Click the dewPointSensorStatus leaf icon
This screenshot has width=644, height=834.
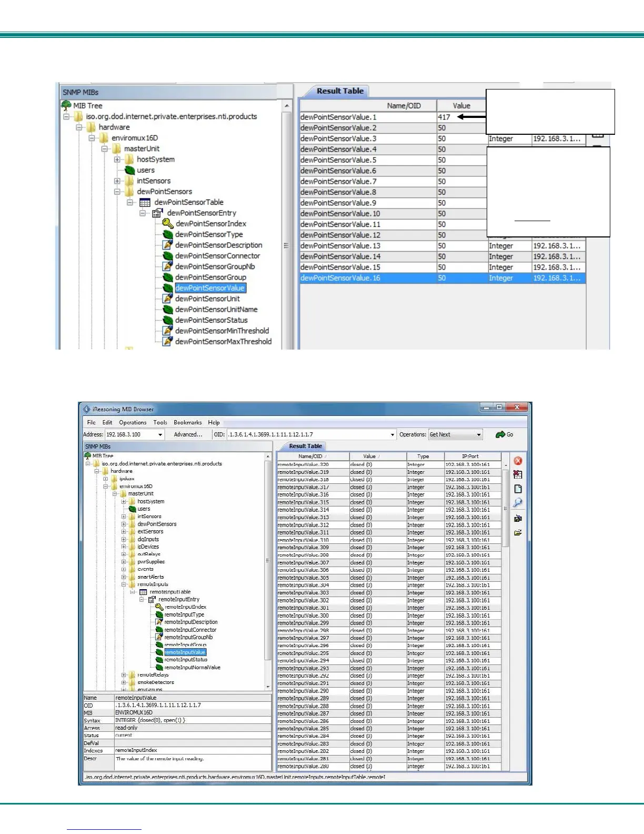tap(168, 320)
